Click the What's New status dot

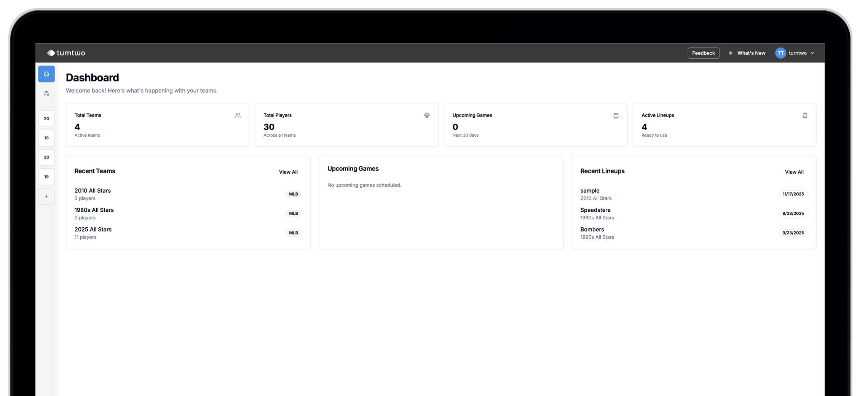coord(730,53)
